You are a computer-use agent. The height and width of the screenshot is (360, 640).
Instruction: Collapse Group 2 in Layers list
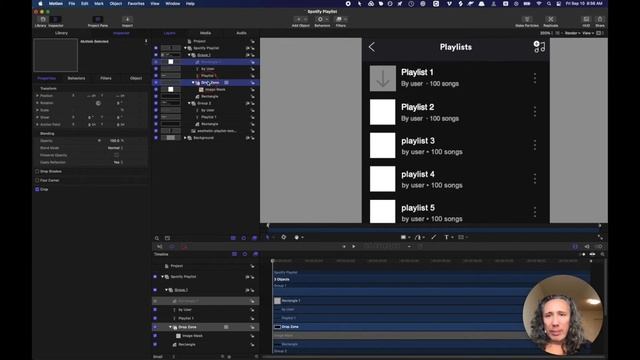pyautogui.click(x=189, y=103)
